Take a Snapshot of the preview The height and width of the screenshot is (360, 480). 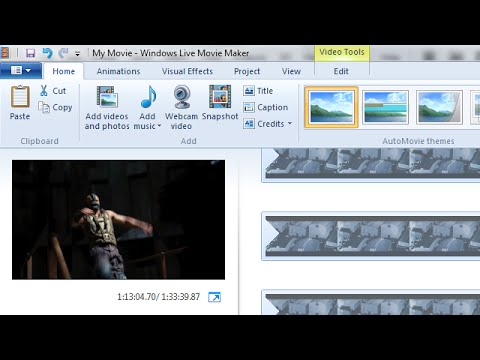tap(220, 103)
